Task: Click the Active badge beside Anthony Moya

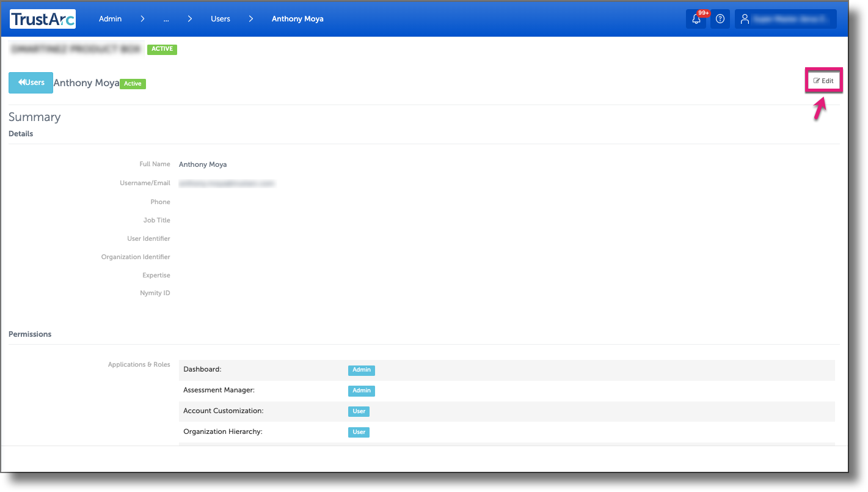Action: (133, 84)
